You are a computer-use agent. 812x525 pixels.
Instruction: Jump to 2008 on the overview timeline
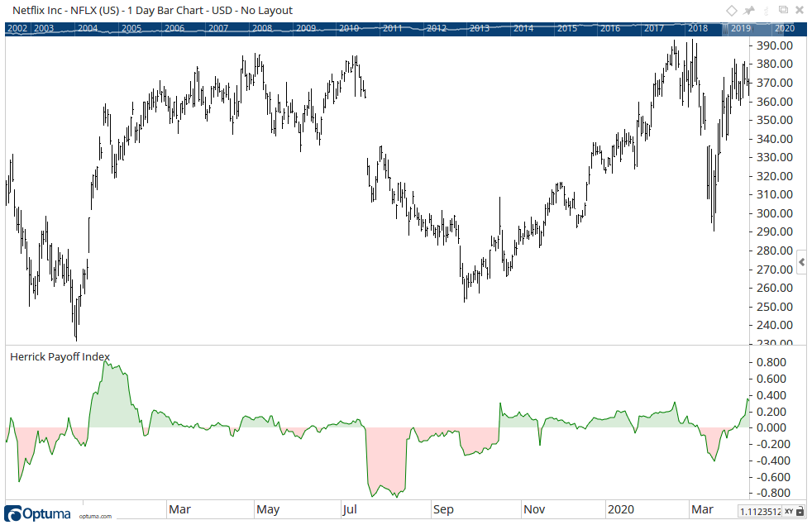(262, 28)
